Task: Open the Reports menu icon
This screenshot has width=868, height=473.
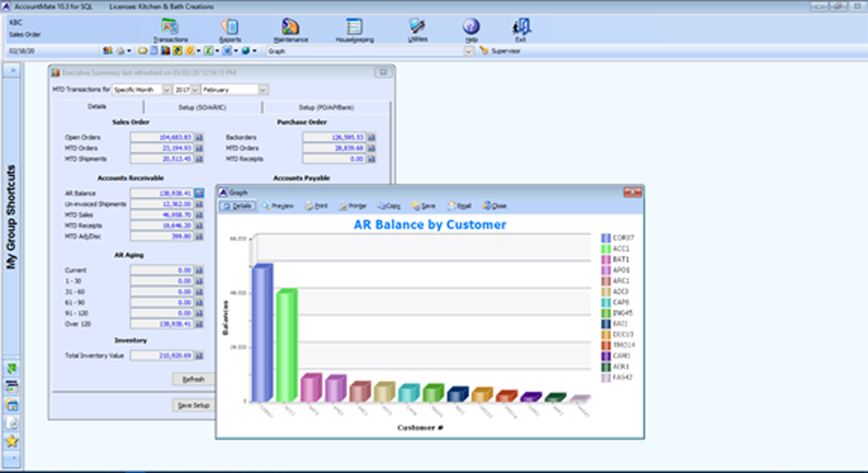Action: click(229, 29)
